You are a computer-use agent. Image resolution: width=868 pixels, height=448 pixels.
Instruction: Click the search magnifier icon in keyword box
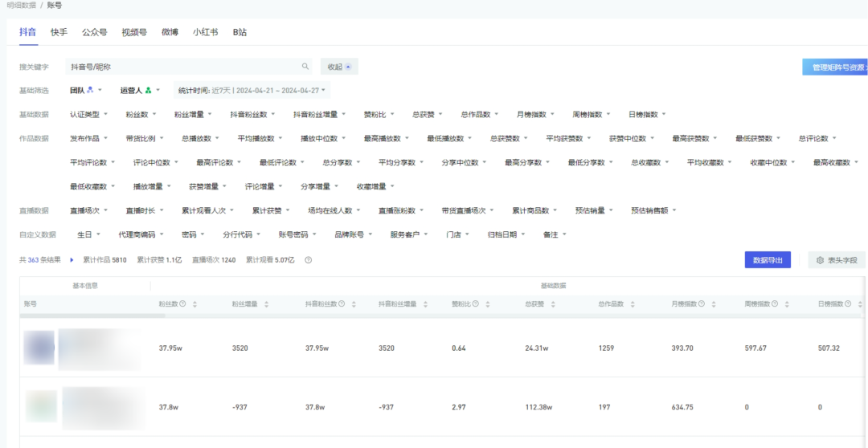[x=305, y=67]
